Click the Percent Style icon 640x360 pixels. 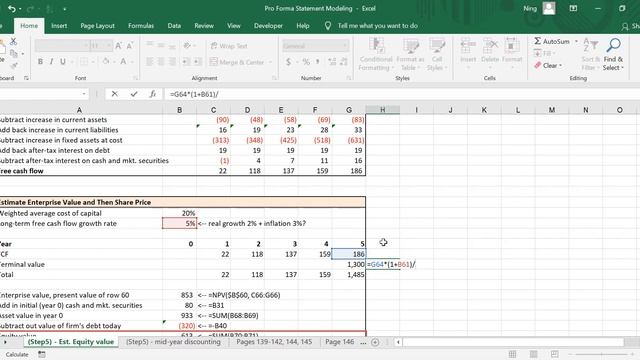point(306,62)
